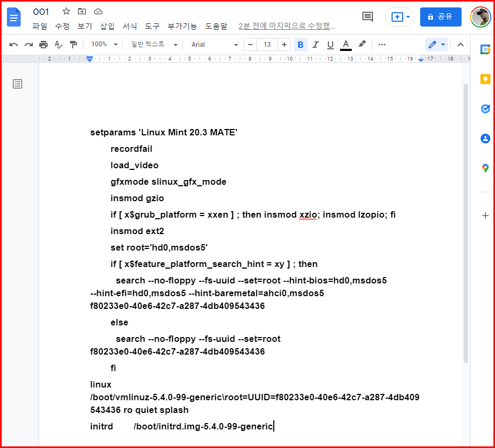Open the Google Maps side panel

(x=485, y=168)
